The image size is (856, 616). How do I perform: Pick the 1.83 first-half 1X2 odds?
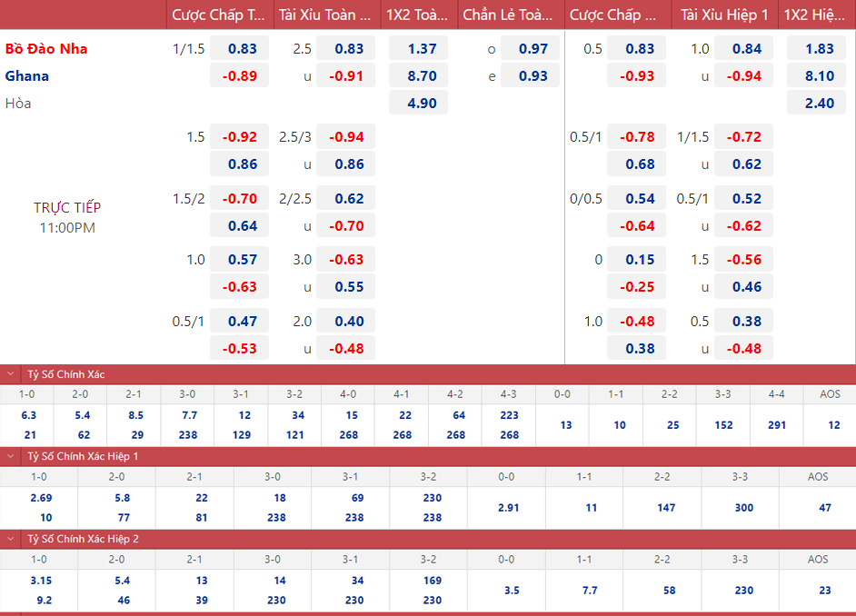tap(816, 48)
